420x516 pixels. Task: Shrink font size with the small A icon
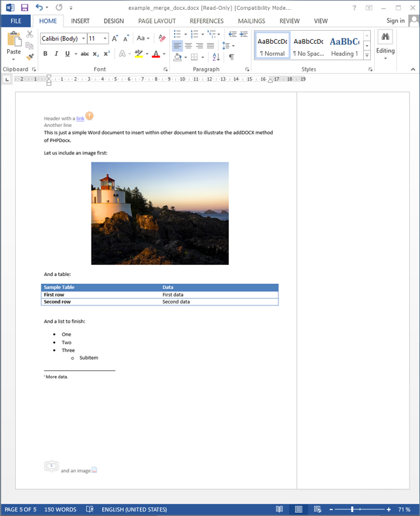click(x=126, y=39)
